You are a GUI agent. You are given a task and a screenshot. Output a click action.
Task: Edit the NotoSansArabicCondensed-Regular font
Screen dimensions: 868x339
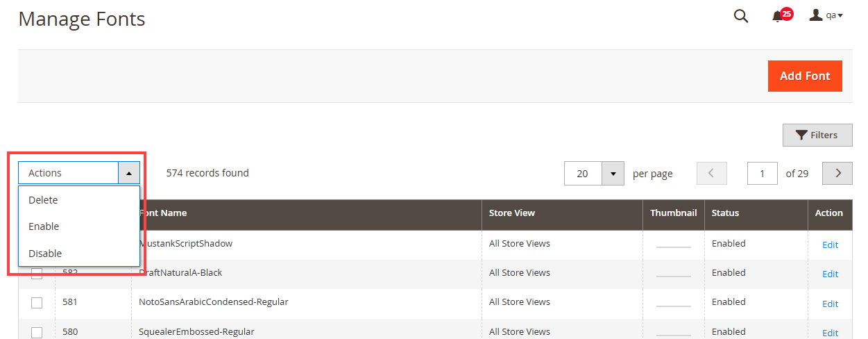[830, 304]
